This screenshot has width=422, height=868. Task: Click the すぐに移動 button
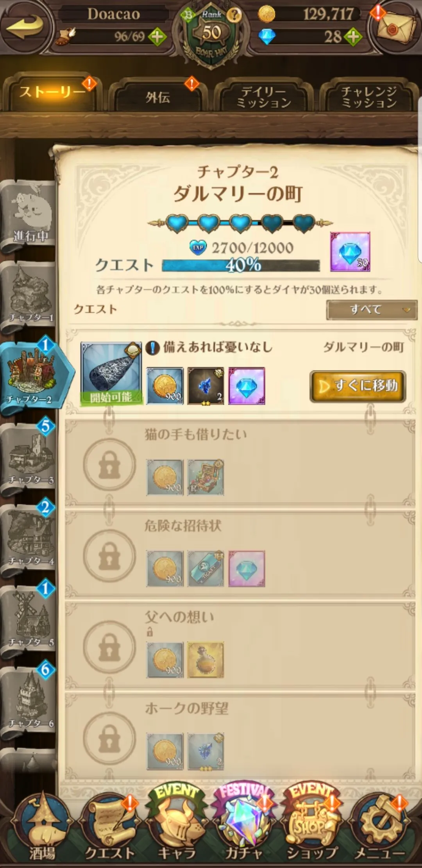click(x=358, y=386)
